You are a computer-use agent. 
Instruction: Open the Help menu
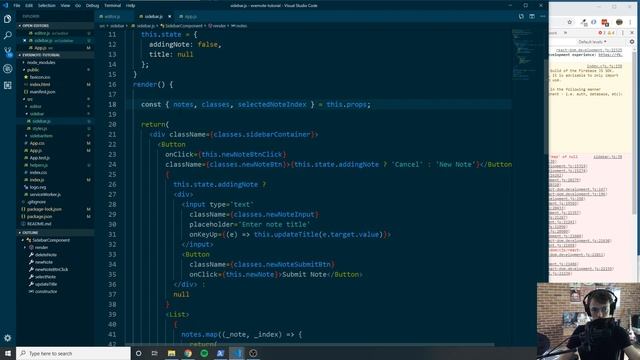pos(131,5)
